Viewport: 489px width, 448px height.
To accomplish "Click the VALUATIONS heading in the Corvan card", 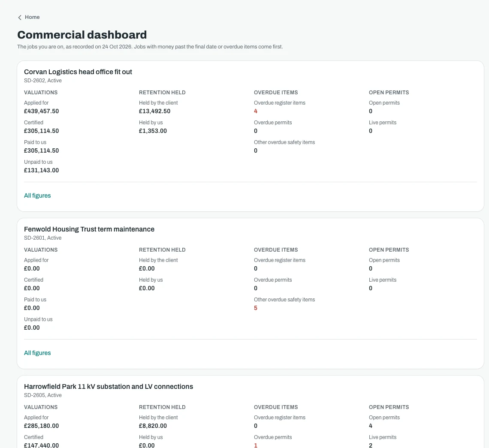I will pyautogui.click(x=41, y=93).
